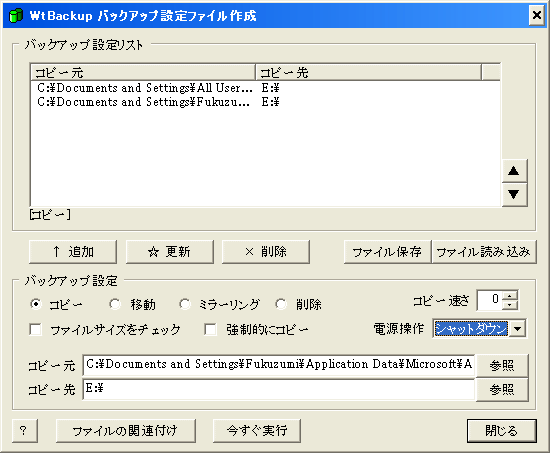Increase コピー速さ with up spinner
This screenshot has width=550, height=453.
coord(510,296)
